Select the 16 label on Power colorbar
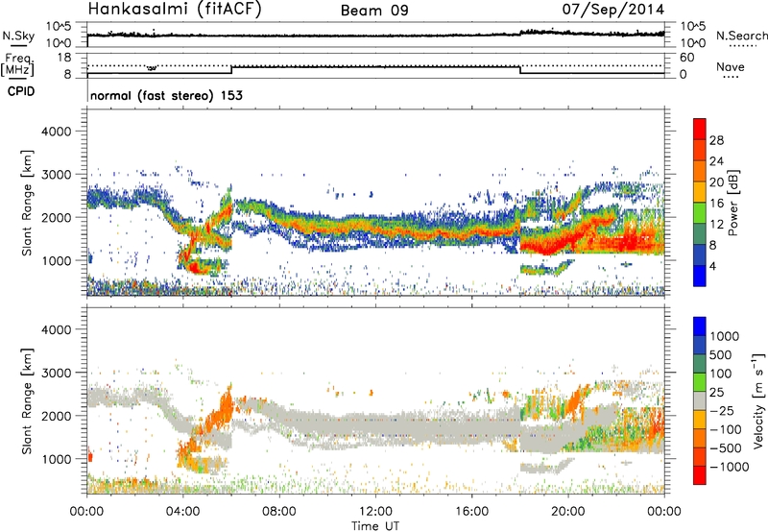Image resolution: width=768 pixels, height=532 pixels. [x=716, y=204]
